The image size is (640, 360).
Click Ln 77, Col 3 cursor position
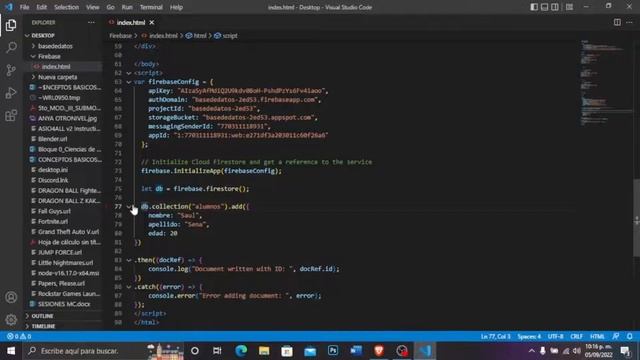pyautogui.click(x=496, y=336)
